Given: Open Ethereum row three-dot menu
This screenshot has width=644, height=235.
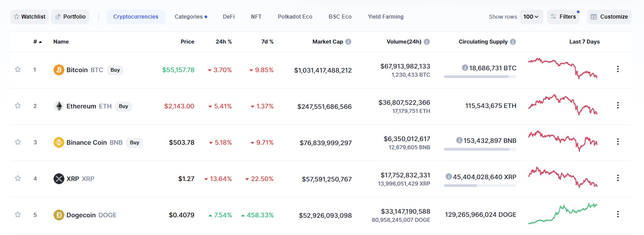Looking at the screenshot, I should pos(618,105).
